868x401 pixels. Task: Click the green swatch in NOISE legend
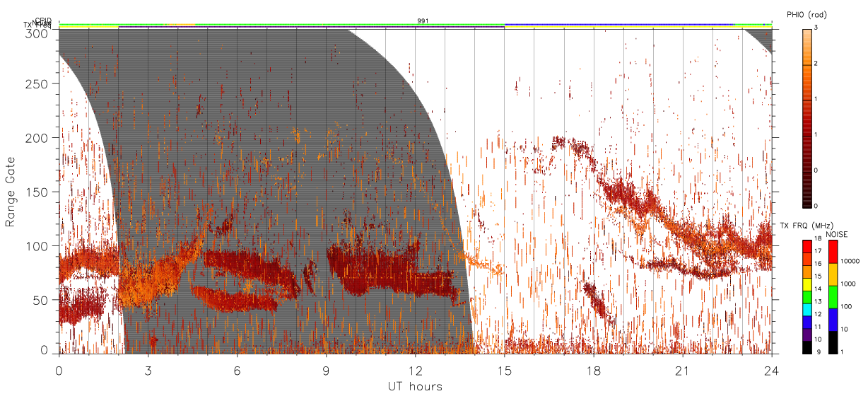point(834,297)
